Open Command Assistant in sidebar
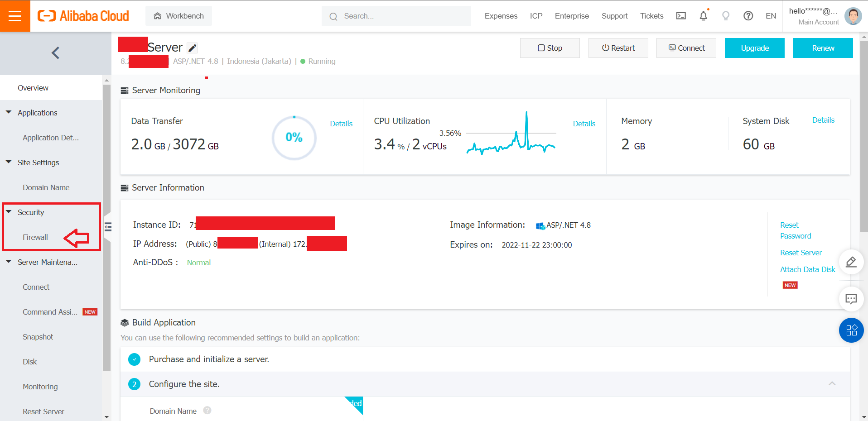Image resolution: width=868 pixels, height=421 pixels. [x=51, y=312]
